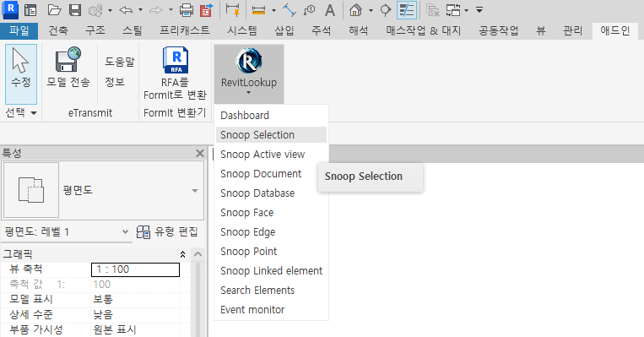This screenshot has height=337, width=644.
Task: Click the Print icon in quick access toolbar
Action: click(x=187, y=10)
